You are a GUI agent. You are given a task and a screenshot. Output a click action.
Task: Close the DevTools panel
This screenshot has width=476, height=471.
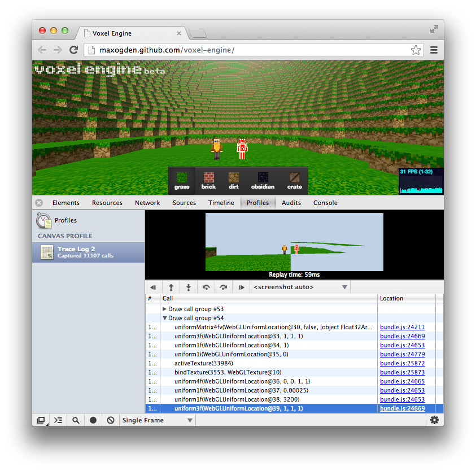pos(39,203)
